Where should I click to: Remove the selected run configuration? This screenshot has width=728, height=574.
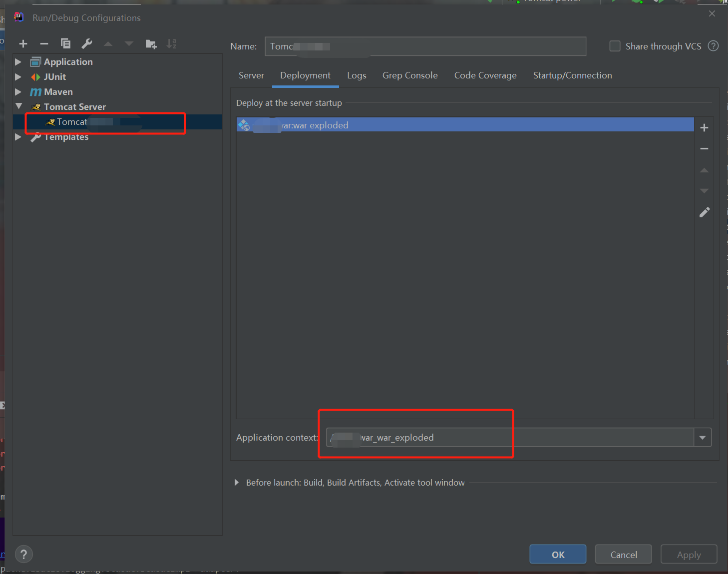click(x=44, y=44)
